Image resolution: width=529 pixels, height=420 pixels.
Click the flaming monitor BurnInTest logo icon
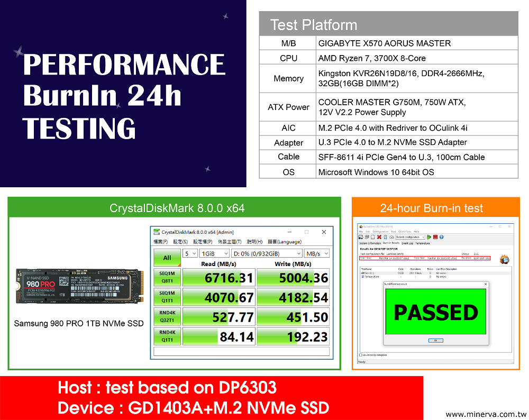(x=505, y=259)
